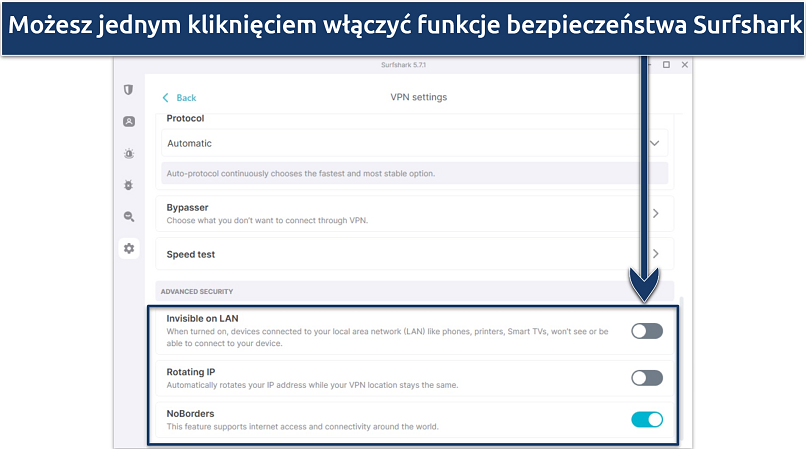Select the Settings gear icon

[128, 248]
